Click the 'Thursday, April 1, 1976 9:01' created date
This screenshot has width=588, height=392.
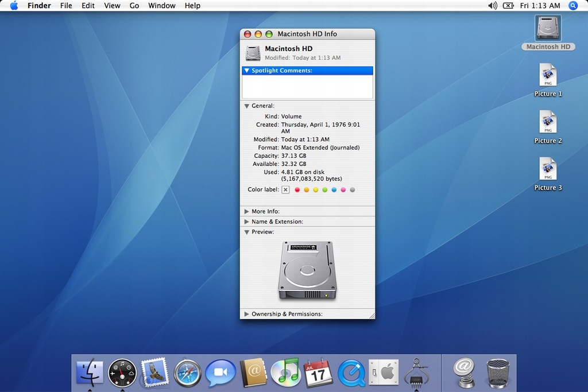tap(320, 125)
